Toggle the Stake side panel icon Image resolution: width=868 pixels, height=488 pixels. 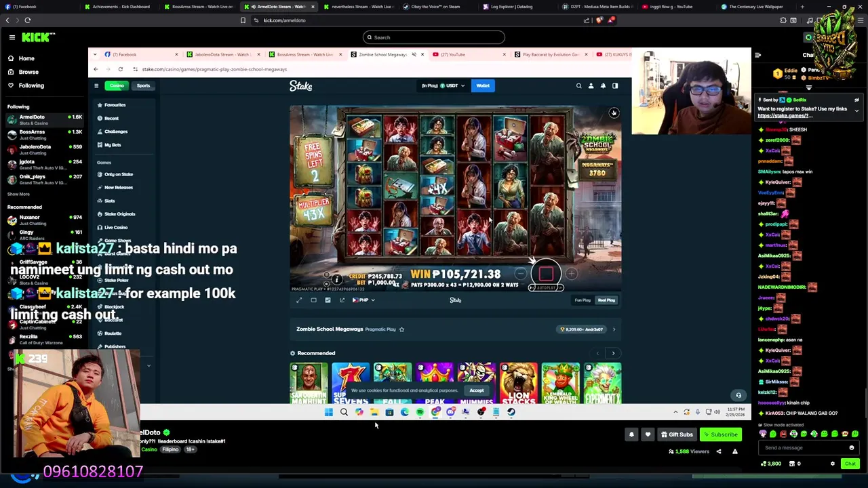click(615, 86)
